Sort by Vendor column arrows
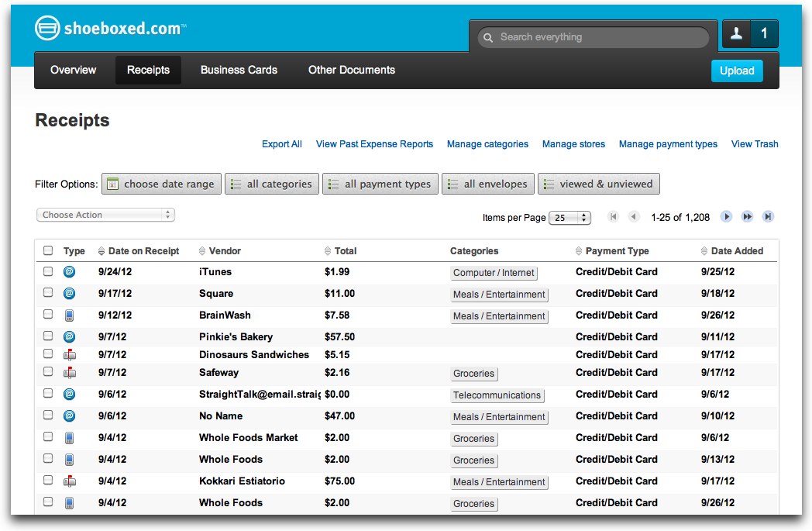812x531 pixels. coord(202,251)
